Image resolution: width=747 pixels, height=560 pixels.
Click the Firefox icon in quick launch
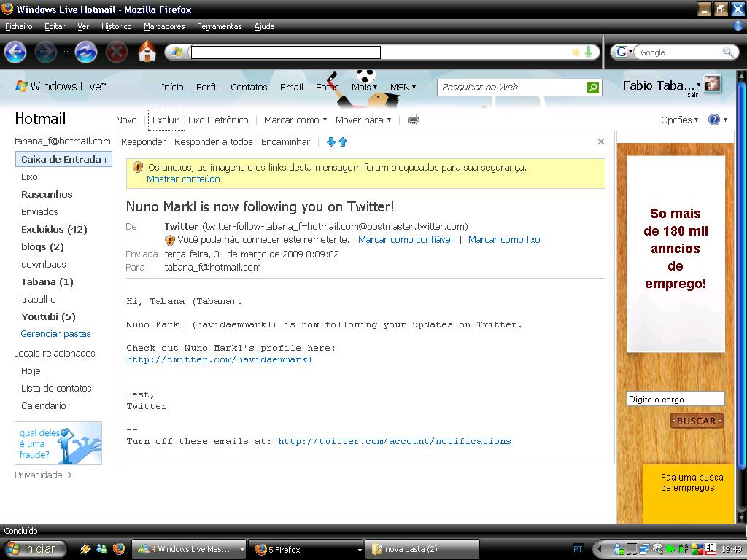pos(119,549)
